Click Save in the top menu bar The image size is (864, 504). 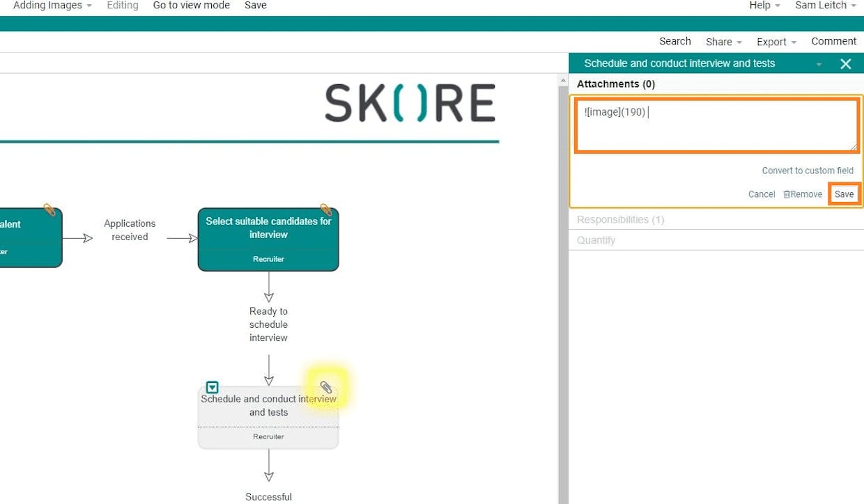click(x=256, y=6)
